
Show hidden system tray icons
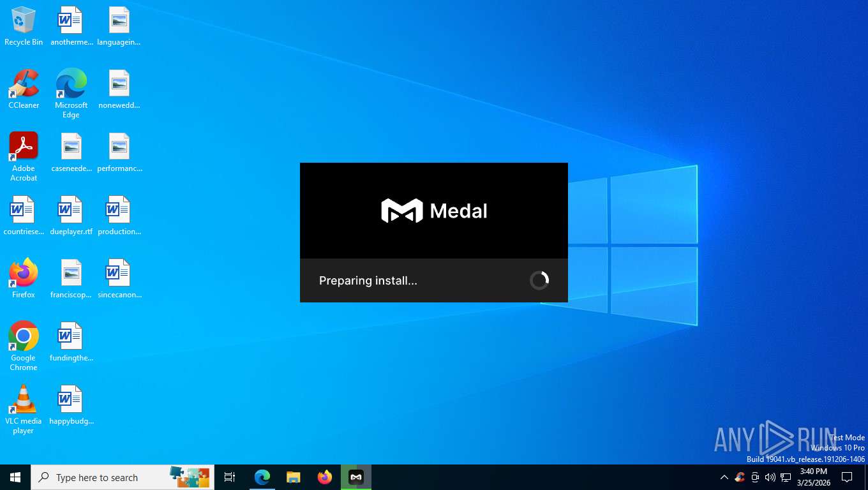pos(724,477)
